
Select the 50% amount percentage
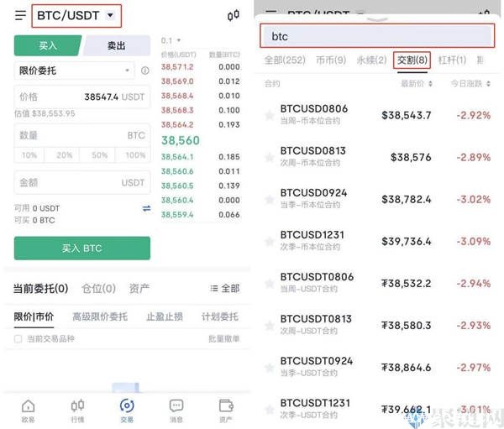pos(100,155)
